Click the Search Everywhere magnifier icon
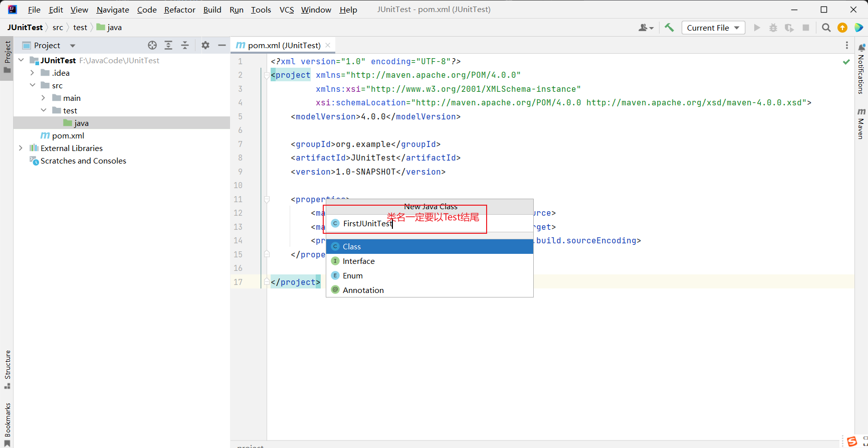 point(826,28)
